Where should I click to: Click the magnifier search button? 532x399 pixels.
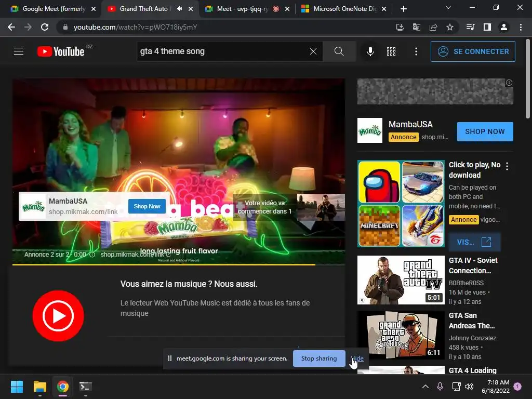click(x=339, y=51)
